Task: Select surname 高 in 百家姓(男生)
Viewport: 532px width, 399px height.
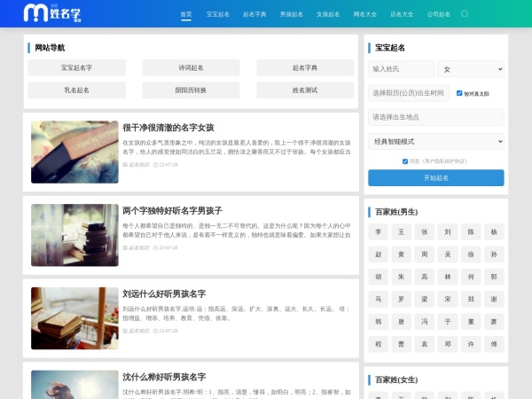Action: coord(425,277)
